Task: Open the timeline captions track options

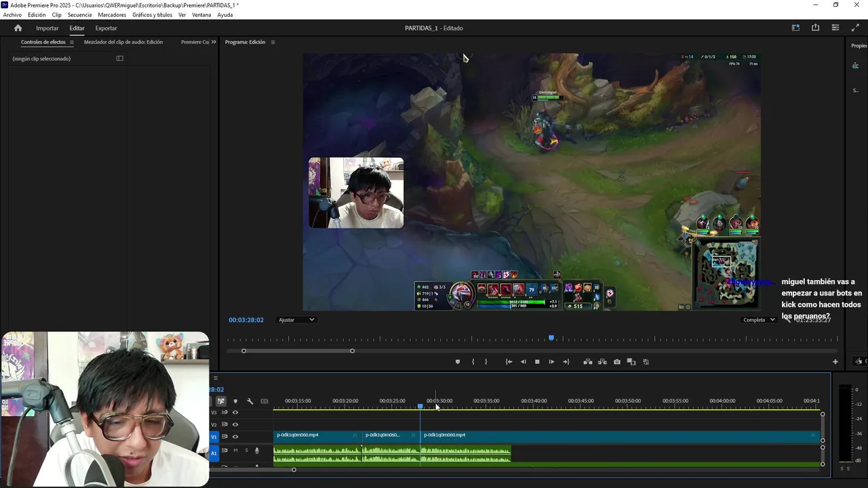Action: click(x=264, y=401)
